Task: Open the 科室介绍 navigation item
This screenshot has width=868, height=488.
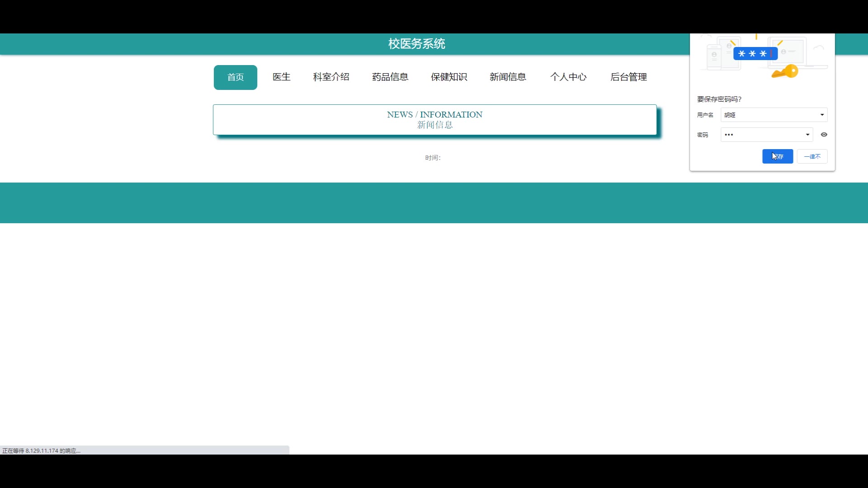Action: pyautogui.click(x=331, y=77)
